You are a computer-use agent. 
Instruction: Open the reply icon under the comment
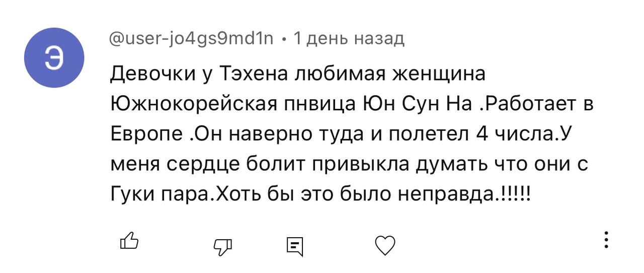coord(294,245)
